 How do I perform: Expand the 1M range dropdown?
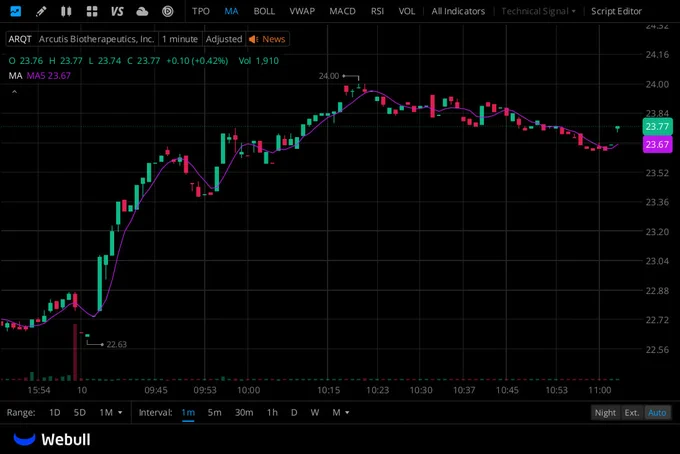pos(111,412)
